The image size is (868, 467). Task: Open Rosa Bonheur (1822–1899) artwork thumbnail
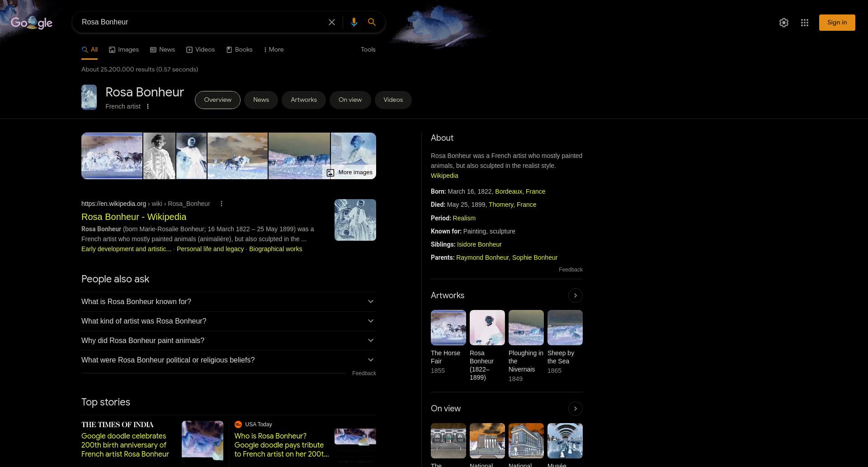click(x=487, y=328)
